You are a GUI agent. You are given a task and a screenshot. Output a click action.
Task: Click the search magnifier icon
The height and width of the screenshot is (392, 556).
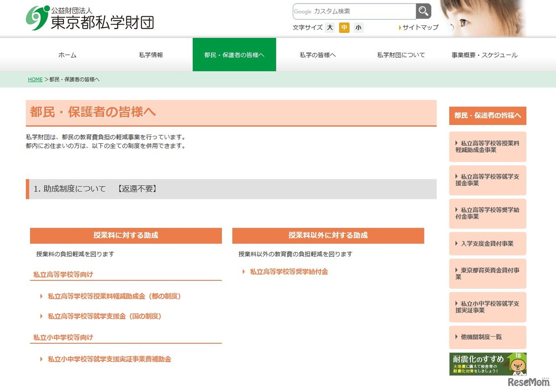coord(423,12)
